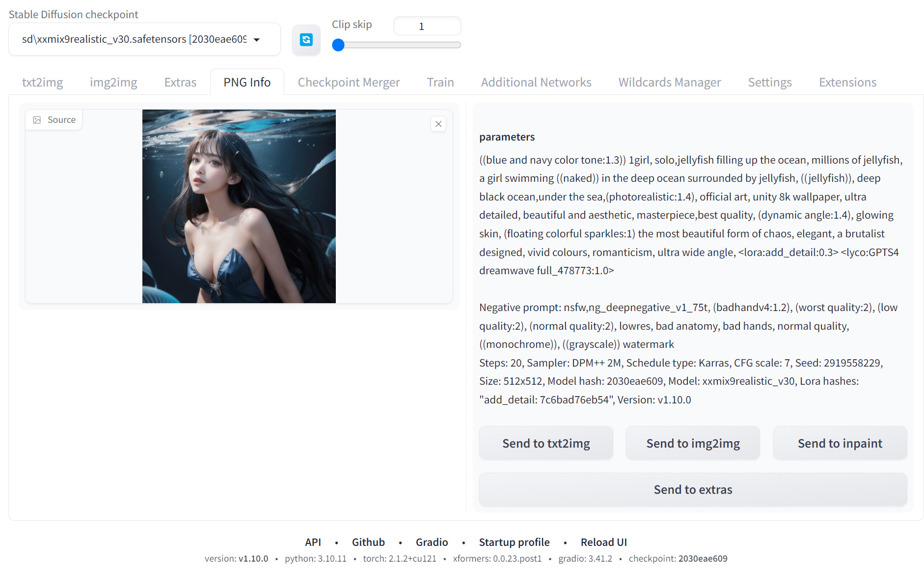Open the Settings tab
The image size is (924, 569).
(769, 82)
